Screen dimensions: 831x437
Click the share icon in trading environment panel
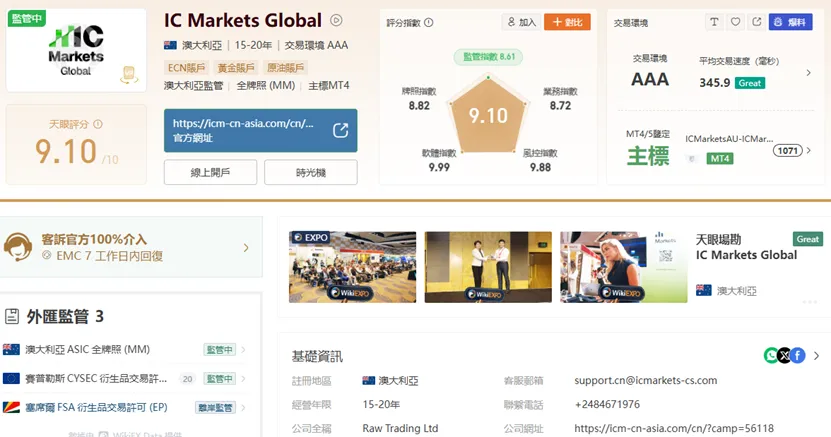click(x=756, y=22)
